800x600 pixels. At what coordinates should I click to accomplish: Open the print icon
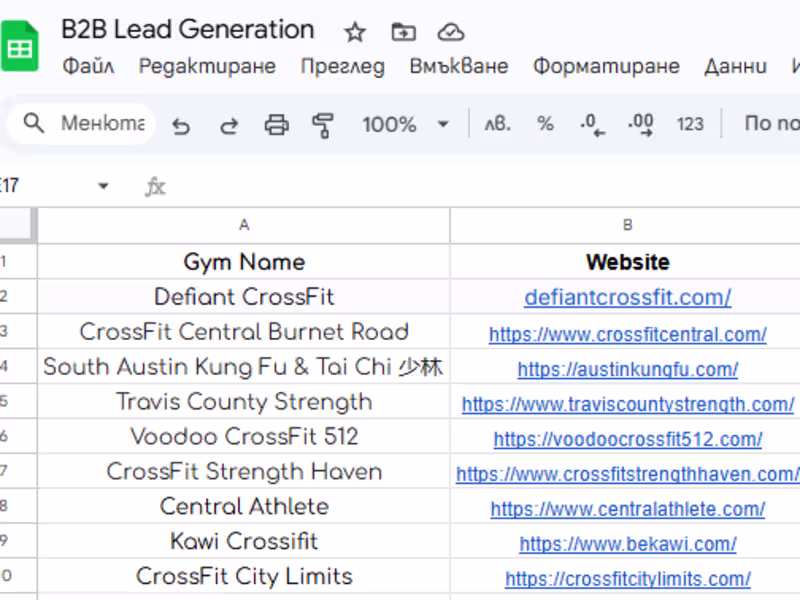pyautogui.click(x=277, y=124)
